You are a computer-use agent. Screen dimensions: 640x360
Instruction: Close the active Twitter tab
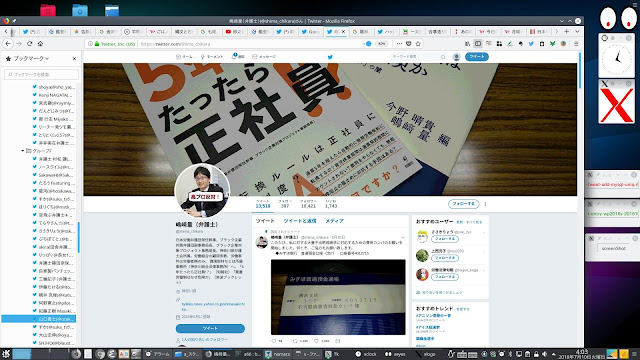343,31
